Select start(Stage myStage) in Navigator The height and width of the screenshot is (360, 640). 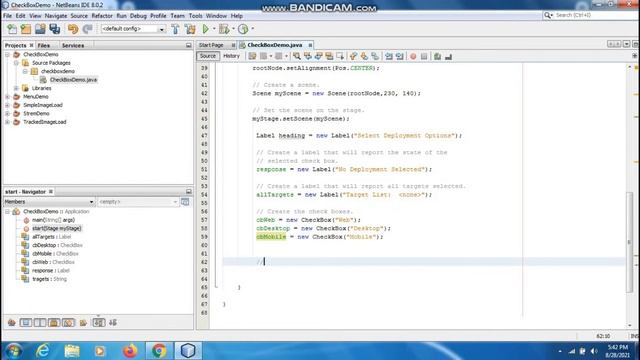[x=57, y=229]
